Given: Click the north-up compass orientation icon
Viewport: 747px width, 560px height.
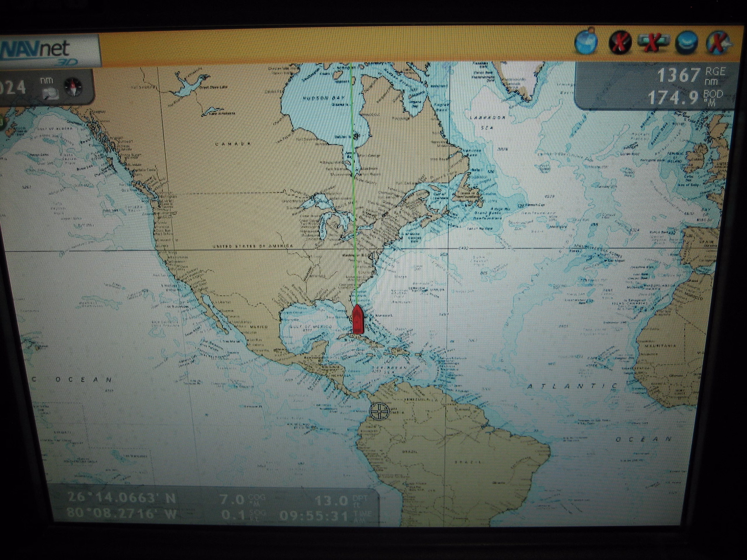Looking at the screenshot, I should click(73, 87).
